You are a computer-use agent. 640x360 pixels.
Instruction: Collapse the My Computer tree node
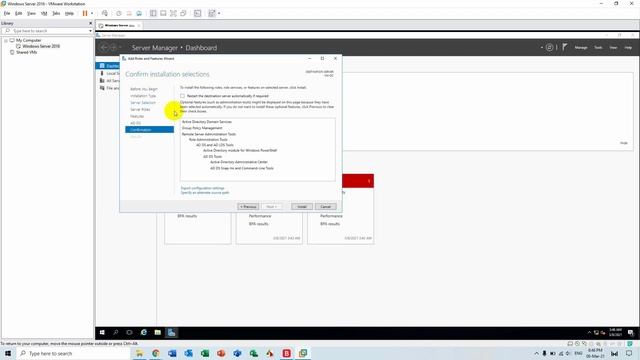tap(6, 40)
